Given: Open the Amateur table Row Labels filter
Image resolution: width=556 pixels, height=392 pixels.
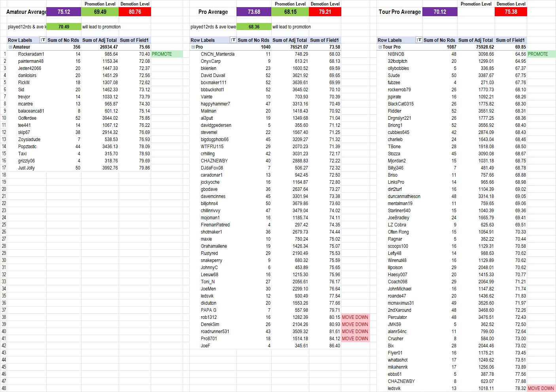Looking at the screenshot, I should [43, 40].
